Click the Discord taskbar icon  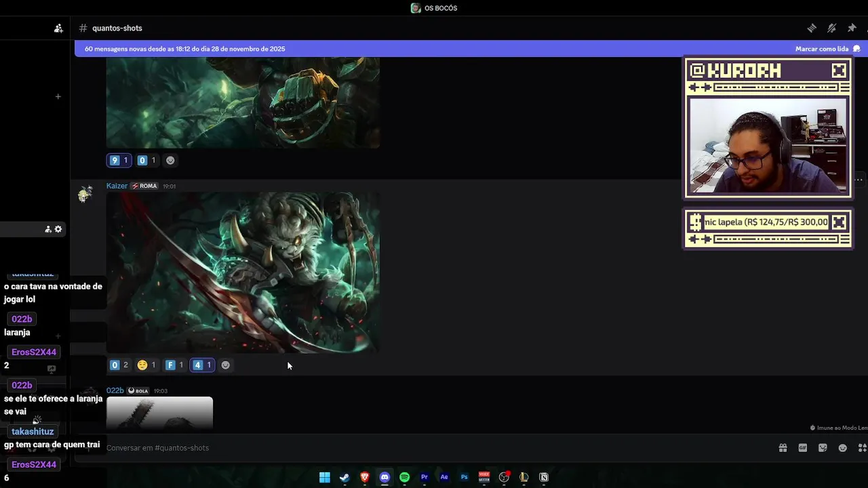(384, 477)
